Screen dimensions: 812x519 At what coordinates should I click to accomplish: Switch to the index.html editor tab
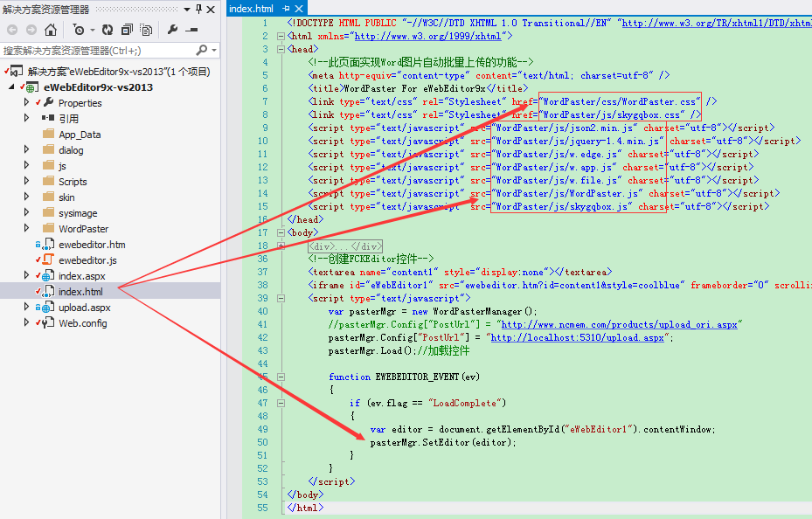[x=251, y=8]
